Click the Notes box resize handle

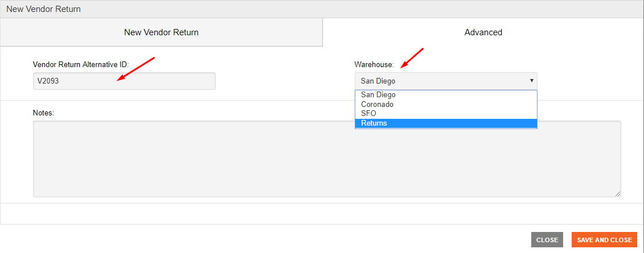(618, 194)
